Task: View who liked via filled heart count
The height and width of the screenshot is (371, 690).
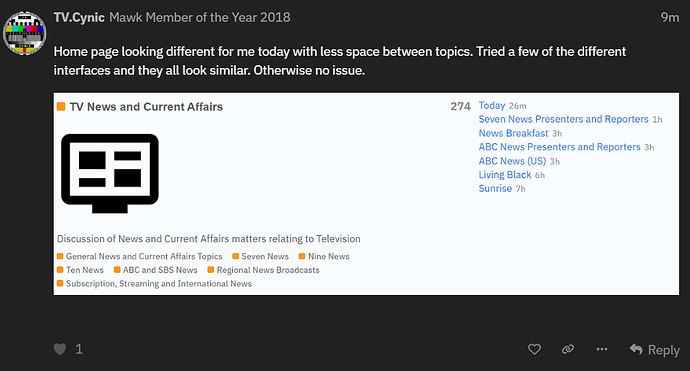Action: [68, 349]
